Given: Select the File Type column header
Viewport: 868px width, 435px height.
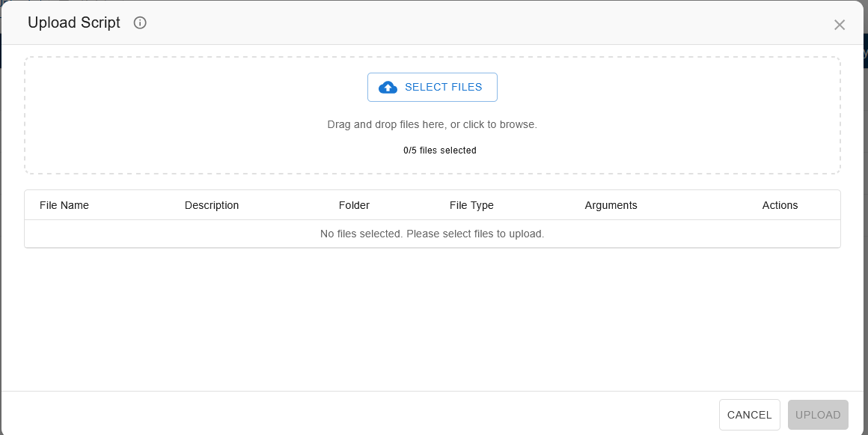Looking at the screenshot, I should (471, 205).
